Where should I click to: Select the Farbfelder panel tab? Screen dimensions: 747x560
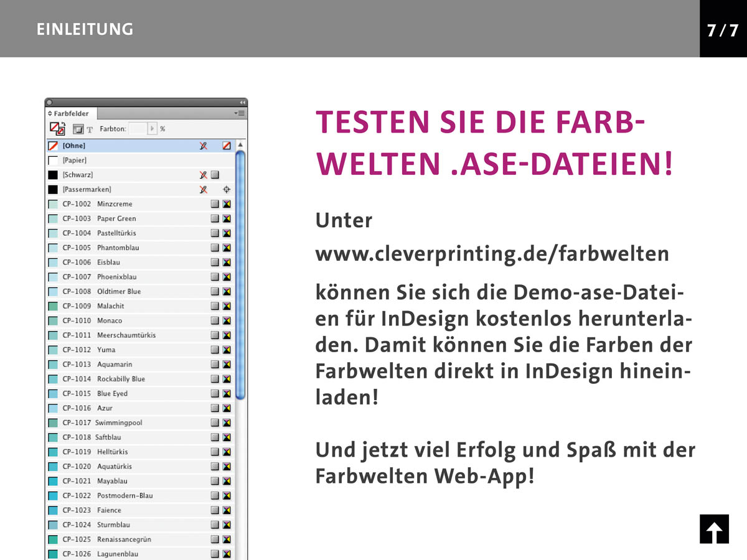71,113
